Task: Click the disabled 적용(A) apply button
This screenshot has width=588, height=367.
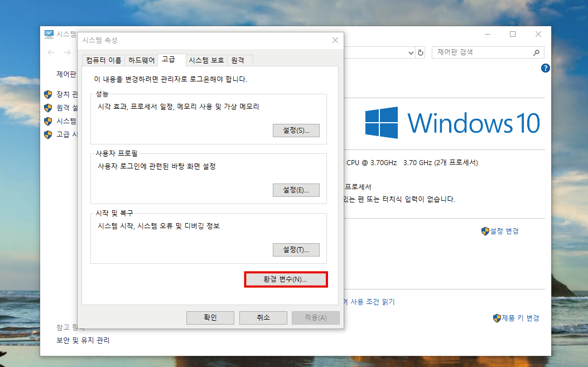Action: [316, 317]
